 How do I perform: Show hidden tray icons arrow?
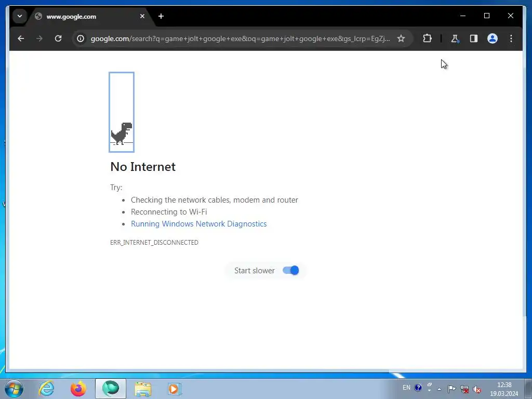[440, 389]
